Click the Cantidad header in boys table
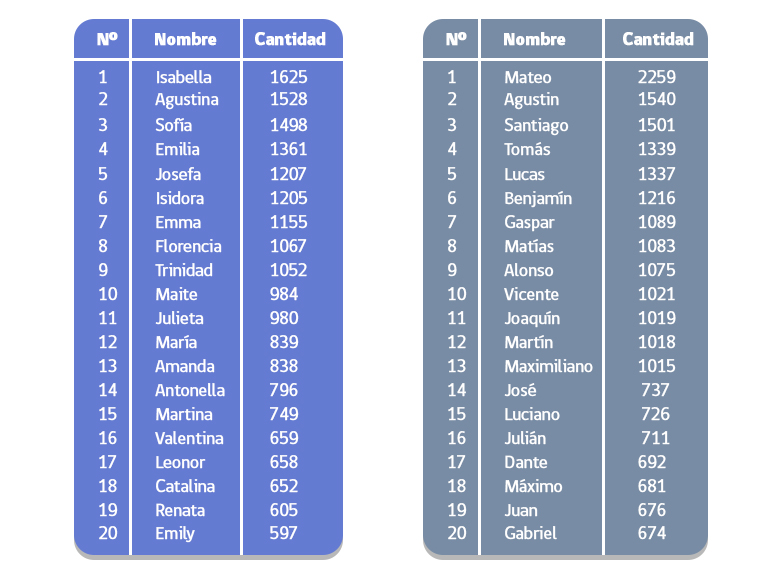Screen dimensions: 781x586 pos(657,40)
